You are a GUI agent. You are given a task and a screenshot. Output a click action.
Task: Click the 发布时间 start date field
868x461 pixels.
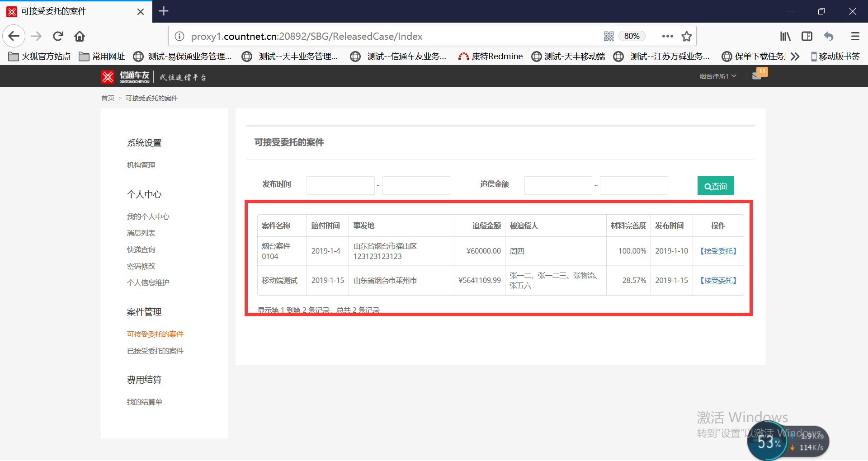340,185
